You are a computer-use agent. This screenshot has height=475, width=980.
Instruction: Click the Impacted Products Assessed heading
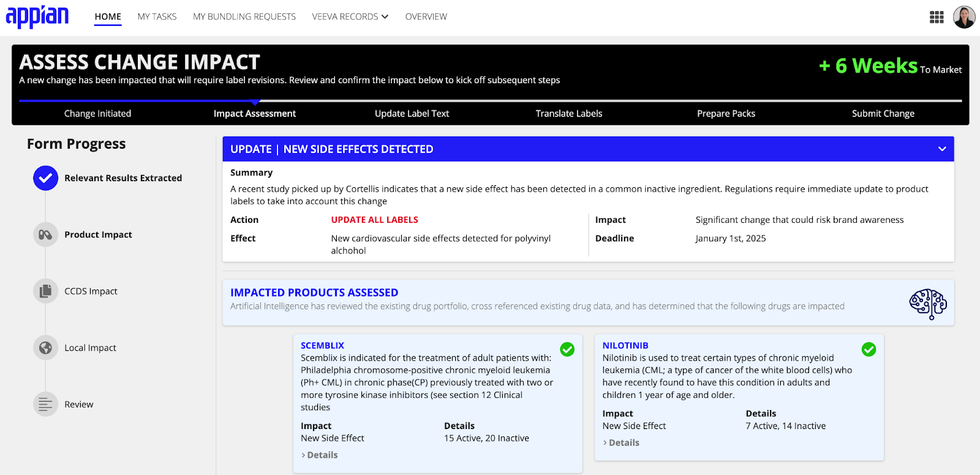pyautogui.click(x=314, y=293)
